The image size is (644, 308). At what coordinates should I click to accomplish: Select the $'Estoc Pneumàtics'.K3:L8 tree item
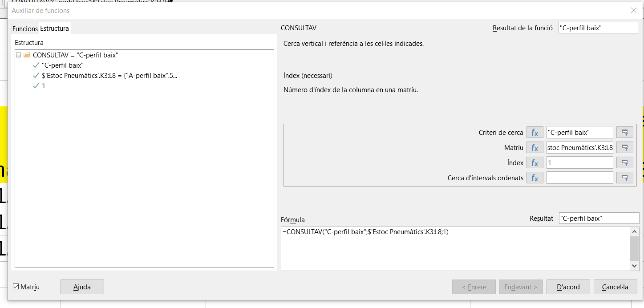[x=109, y=76]
